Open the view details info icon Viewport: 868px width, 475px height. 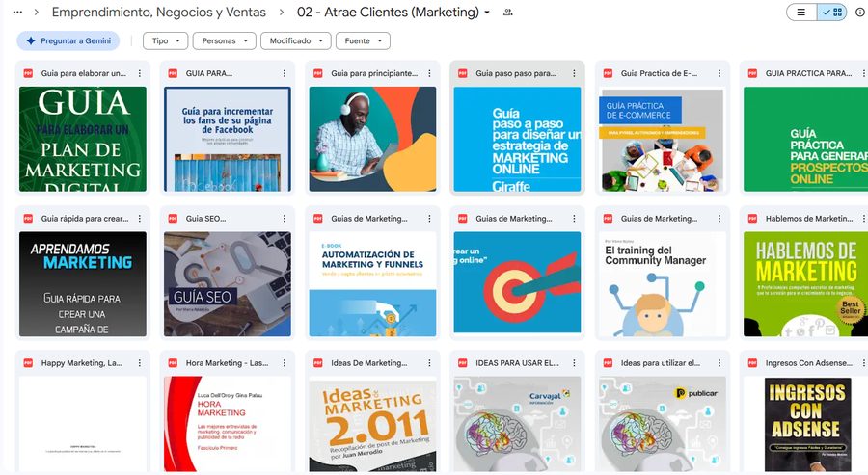pos(859,13)
